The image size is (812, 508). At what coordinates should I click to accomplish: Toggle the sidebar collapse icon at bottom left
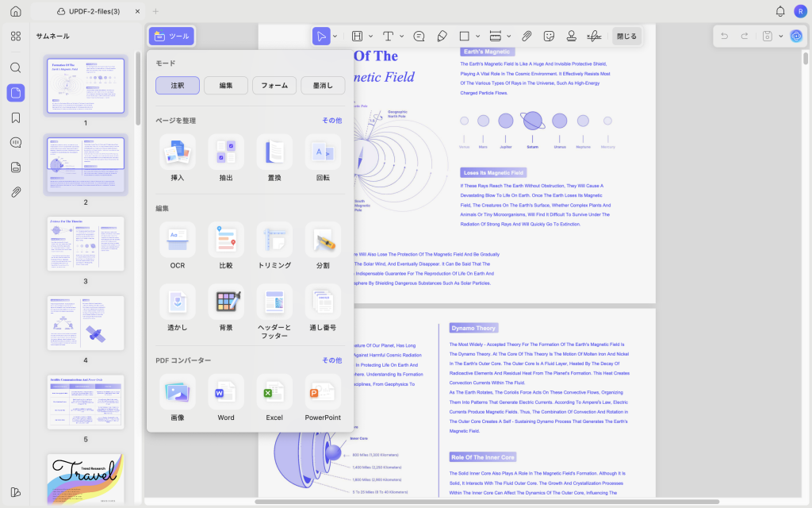coord(16,492)
